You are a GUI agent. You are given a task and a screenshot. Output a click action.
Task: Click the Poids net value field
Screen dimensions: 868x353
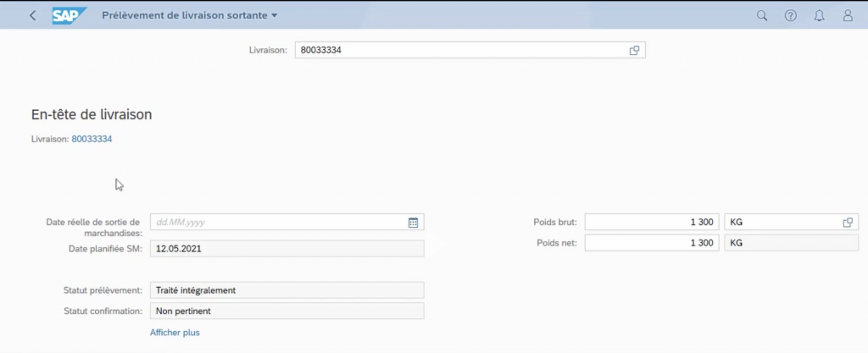(x=652, y=243)
